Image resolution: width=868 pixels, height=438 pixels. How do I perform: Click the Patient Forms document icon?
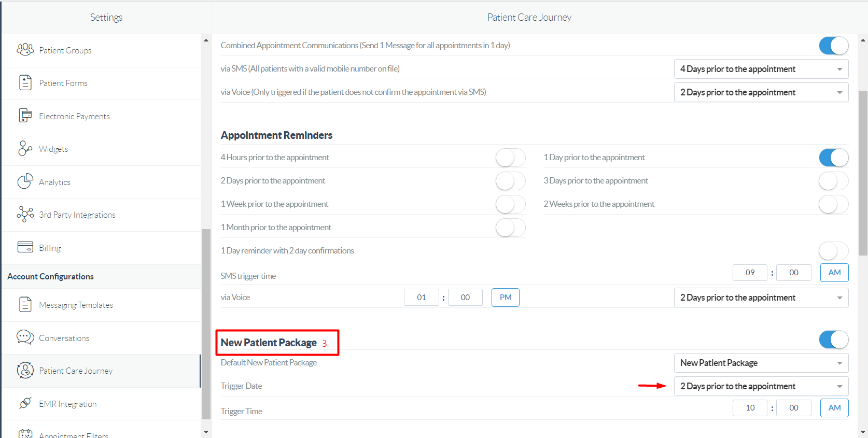click(x=25, y=82)
